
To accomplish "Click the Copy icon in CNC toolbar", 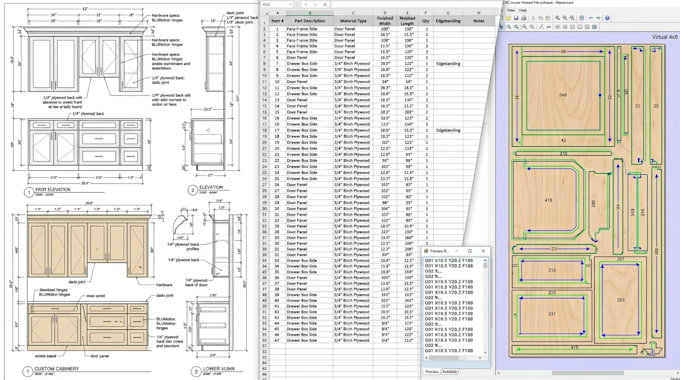I will click(x=540, y=18).
